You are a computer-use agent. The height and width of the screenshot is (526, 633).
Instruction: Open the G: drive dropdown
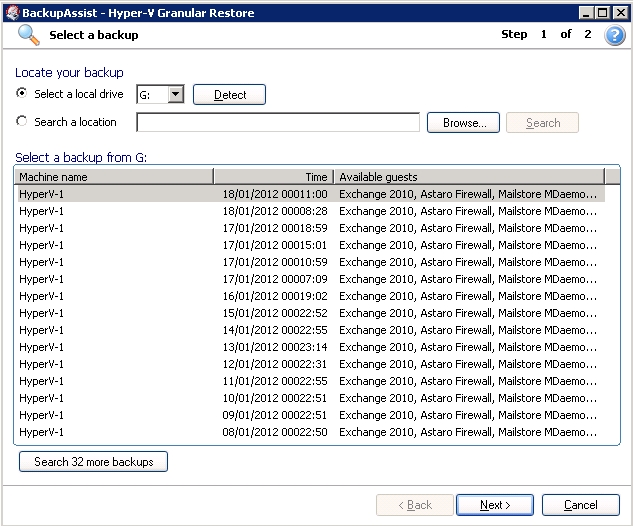(175, 94)
